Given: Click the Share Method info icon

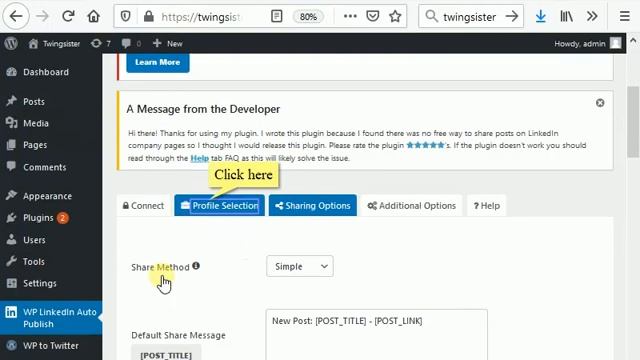Looking at the screenshot, I should coord(196,266).
